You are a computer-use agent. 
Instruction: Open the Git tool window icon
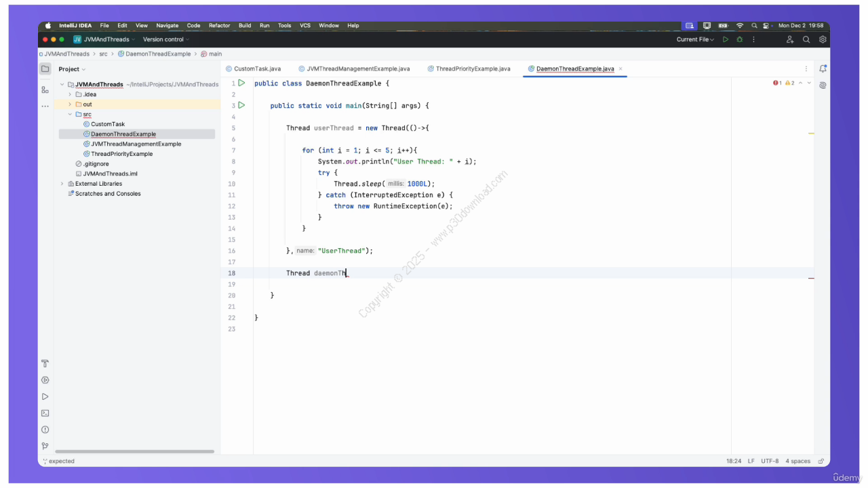(x=45, y=446)
